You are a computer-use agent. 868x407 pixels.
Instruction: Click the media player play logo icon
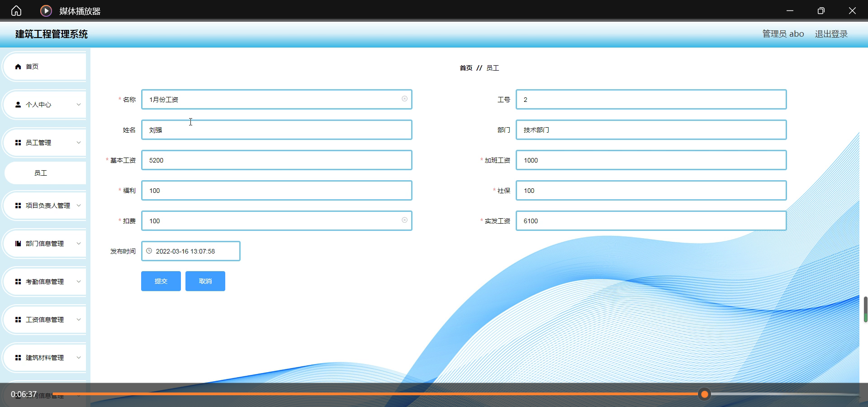(x=46, y=10)
